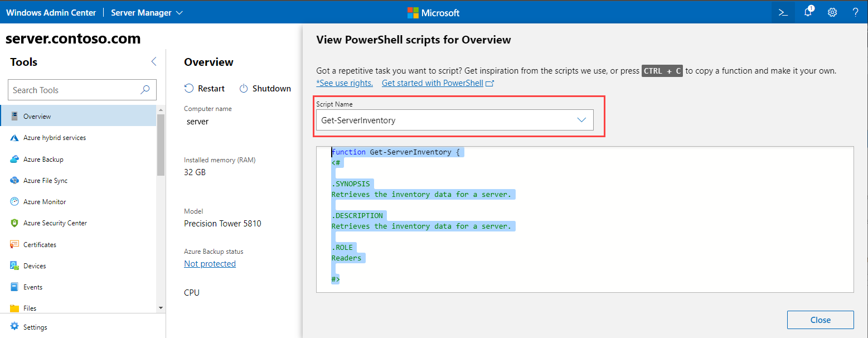The height and width of the screenshot is (338, 868).
Task: Select the Azure Security Center tool icon
Action: coord(14,223)
